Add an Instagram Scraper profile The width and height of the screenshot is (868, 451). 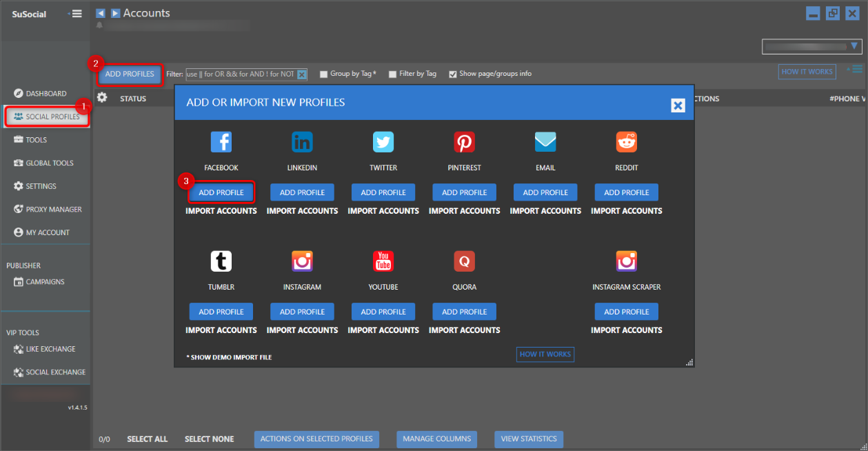(x=627, y=312)
